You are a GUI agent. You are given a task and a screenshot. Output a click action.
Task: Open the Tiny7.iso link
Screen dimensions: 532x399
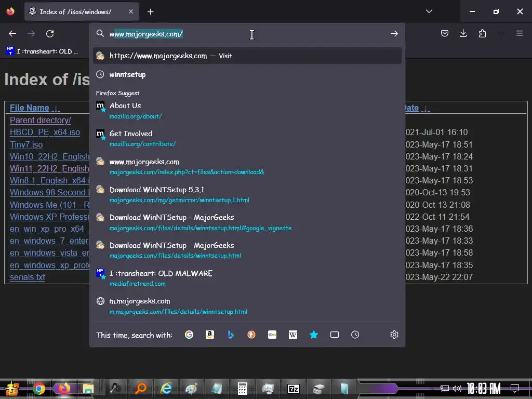point(26,144)
